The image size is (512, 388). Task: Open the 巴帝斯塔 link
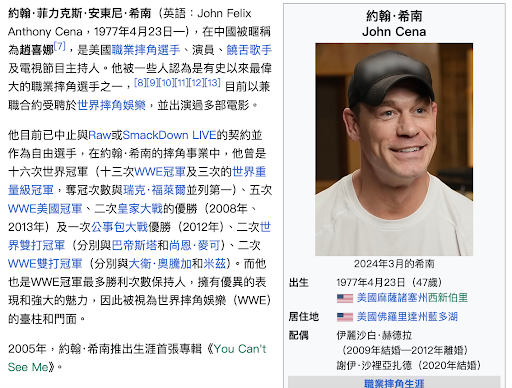pyautogui.click(x=134, y=246)
